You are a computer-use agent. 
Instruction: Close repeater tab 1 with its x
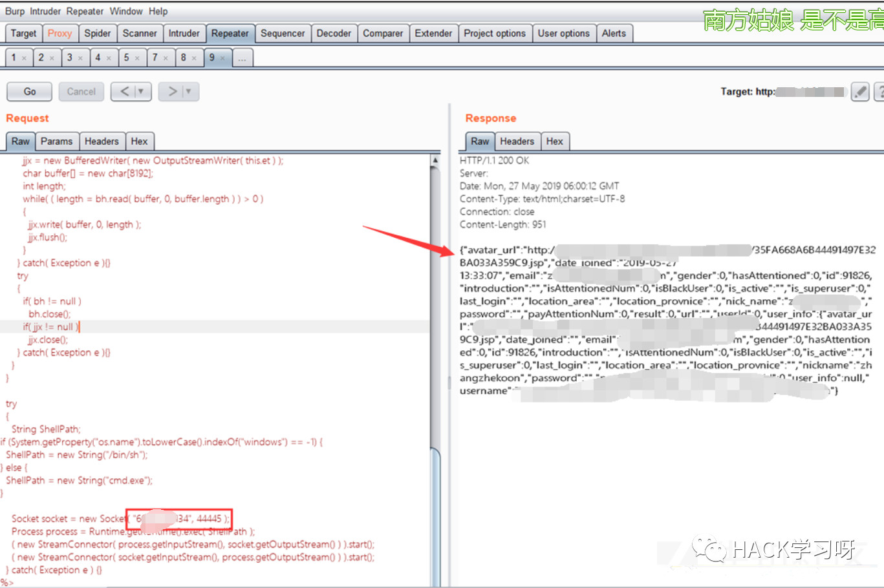24,58
